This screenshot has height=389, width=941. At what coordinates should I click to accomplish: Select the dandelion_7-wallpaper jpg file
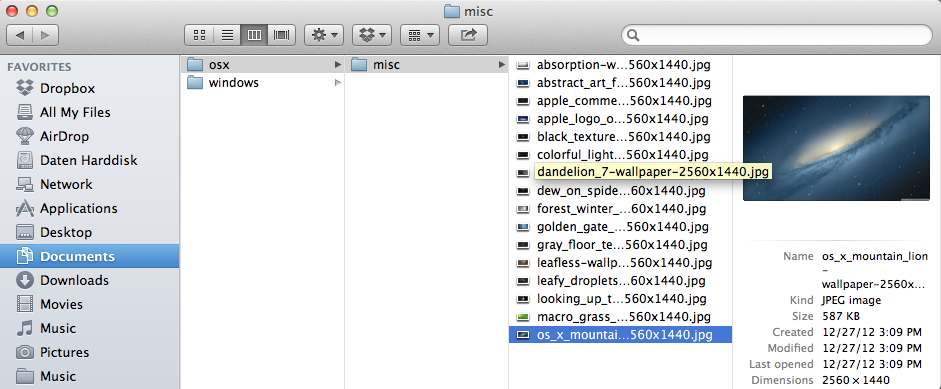point(621,172)
